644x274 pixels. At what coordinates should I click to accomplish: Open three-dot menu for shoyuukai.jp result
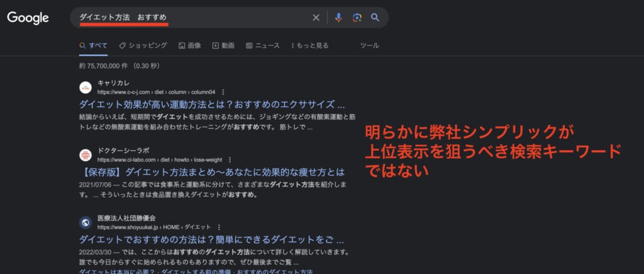218,227
